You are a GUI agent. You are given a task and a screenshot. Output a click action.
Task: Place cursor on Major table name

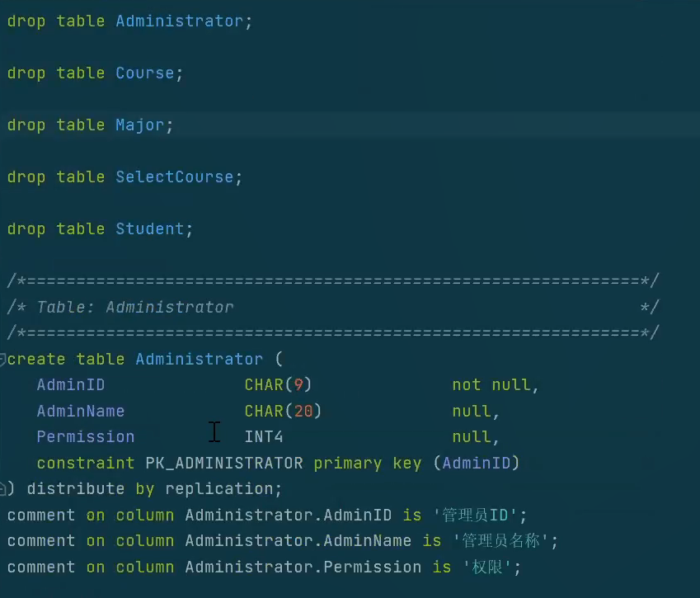click(139, 125)
